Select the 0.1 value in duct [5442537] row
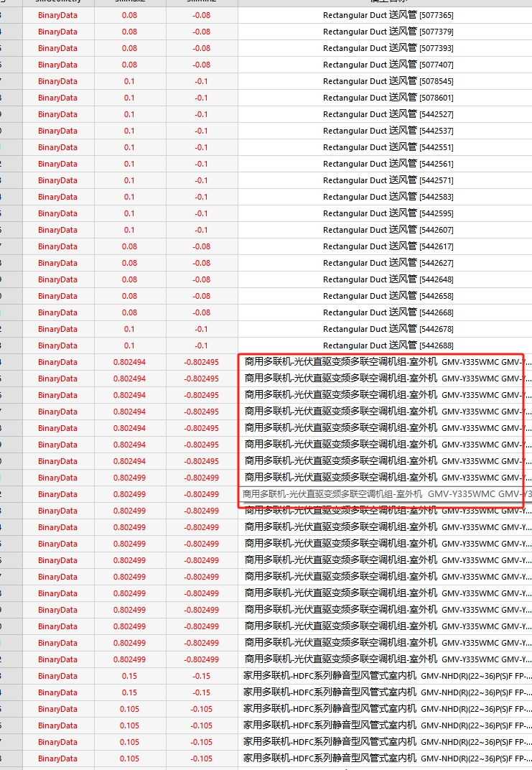 [129, 131]
